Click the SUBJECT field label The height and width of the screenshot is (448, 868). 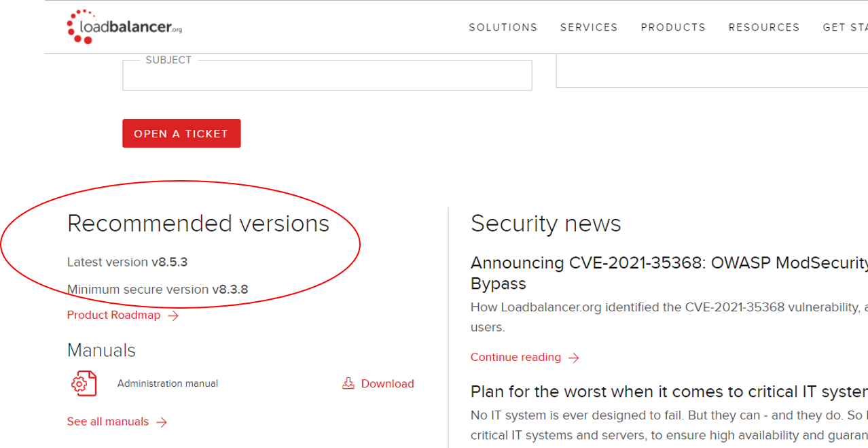(x=168, y=60)
